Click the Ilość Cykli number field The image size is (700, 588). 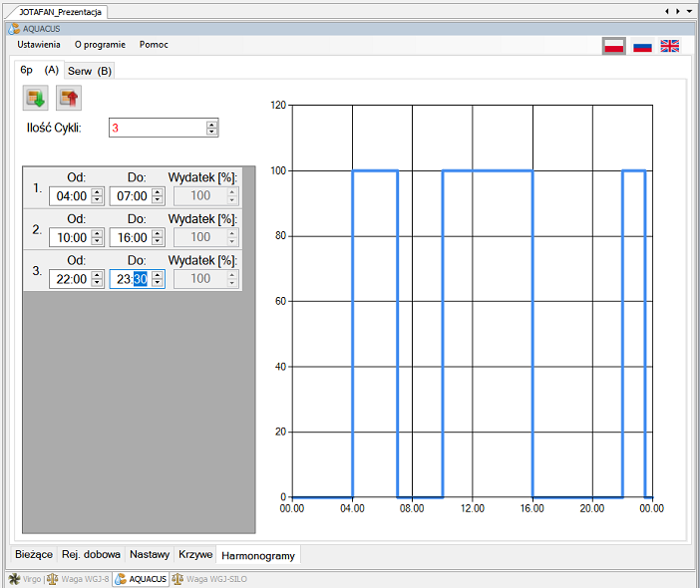(156, 128)
